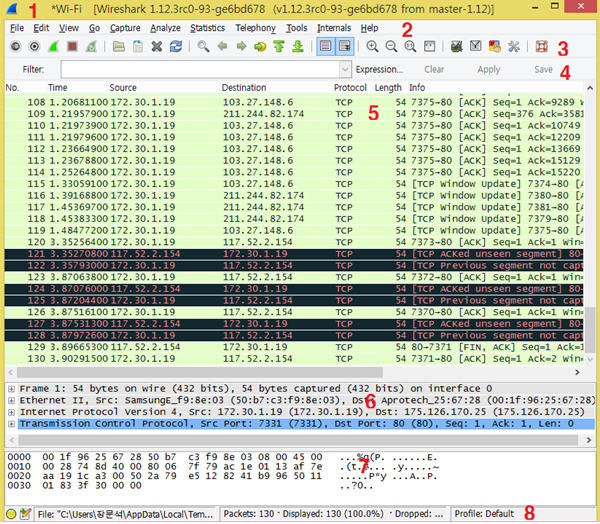
Task: Select packet 129 FIN, ACK row
Action: (294, 347)
